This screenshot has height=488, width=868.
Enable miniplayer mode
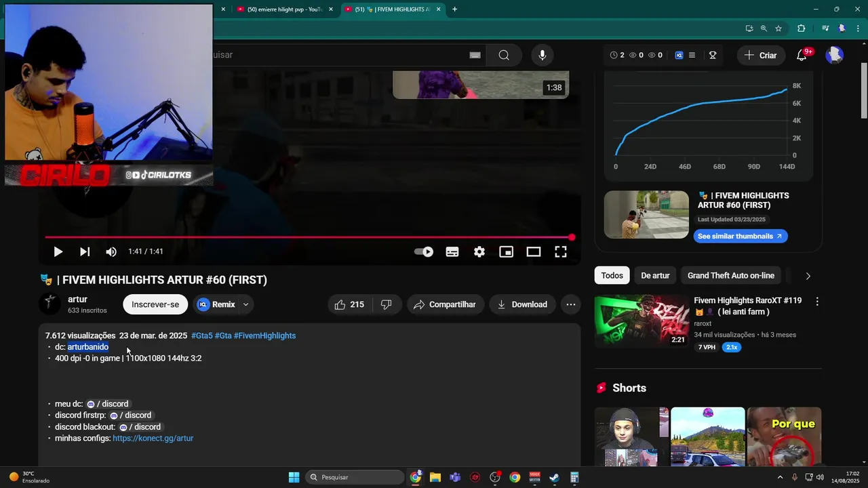point(507,251)
